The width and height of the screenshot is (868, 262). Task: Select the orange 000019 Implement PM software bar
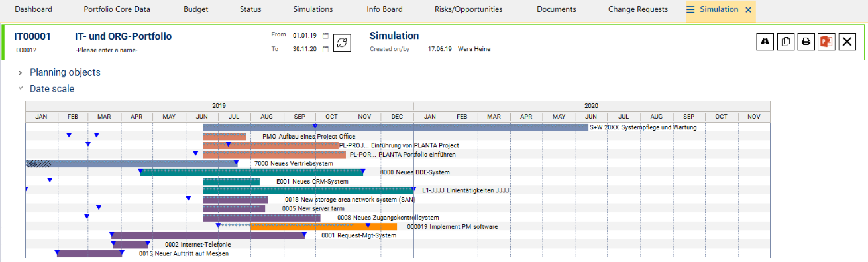(323, 227)
